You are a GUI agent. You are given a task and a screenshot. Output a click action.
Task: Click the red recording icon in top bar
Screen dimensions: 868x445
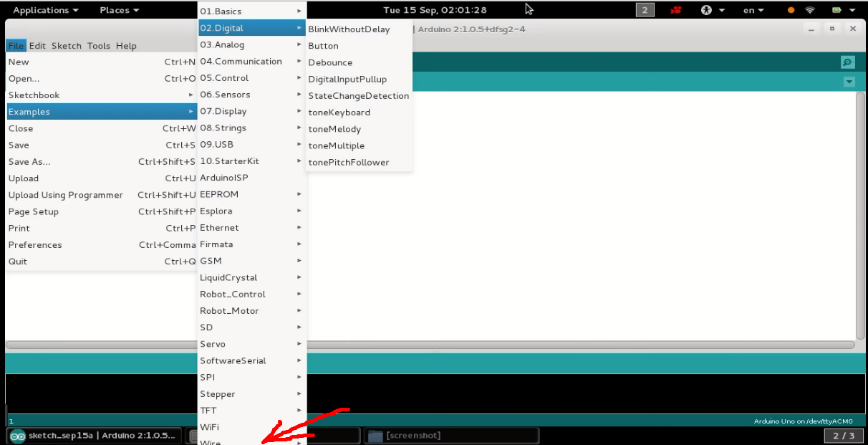click(x=675, y=10)
